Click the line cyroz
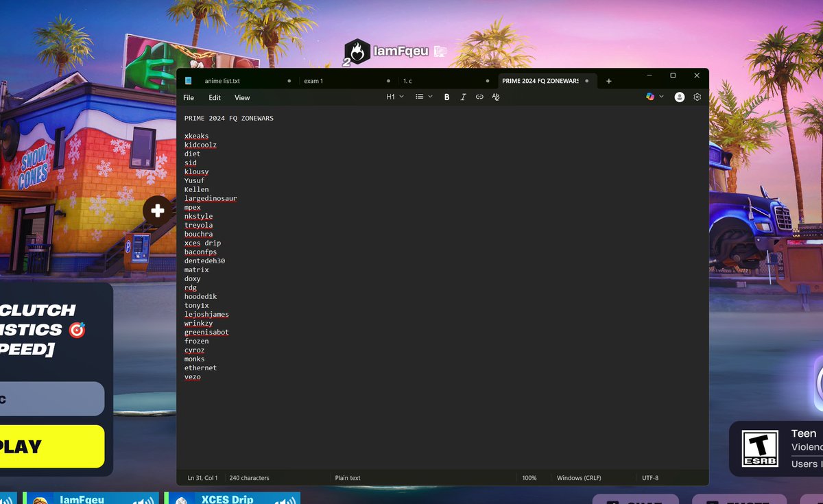 194,350
